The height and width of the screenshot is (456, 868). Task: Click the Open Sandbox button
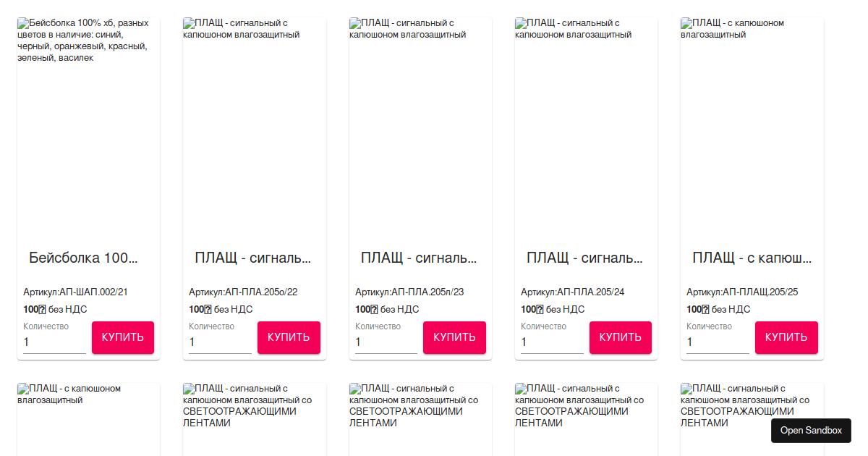pos(811,431)
